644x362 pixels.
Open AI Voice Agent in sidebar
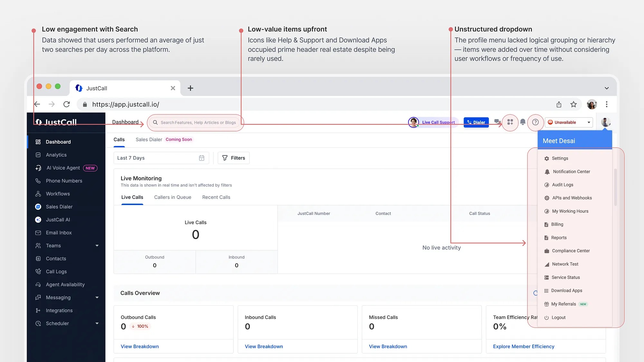coord(63,168)
